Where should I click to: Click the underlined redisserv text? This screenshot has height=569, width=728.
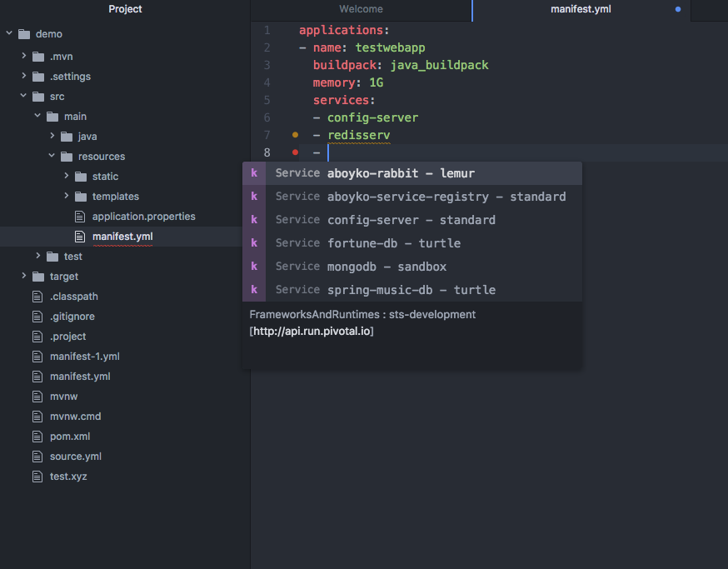click(x=359, y=135)
